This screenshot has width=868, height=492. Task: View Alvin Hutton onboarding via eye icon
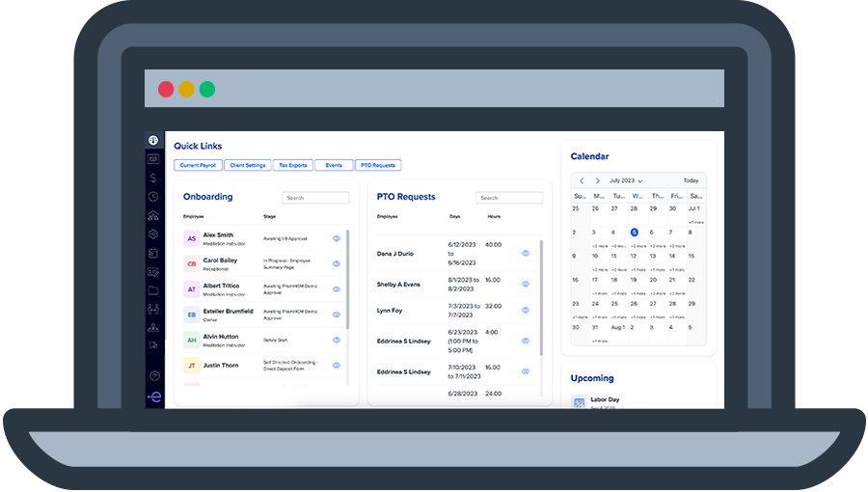pos(336,341)
